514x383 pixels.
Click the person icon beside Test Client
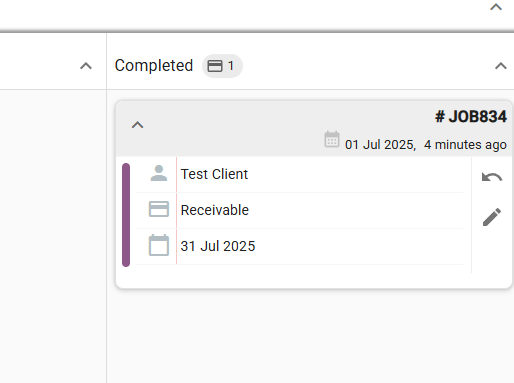point(159,174)
